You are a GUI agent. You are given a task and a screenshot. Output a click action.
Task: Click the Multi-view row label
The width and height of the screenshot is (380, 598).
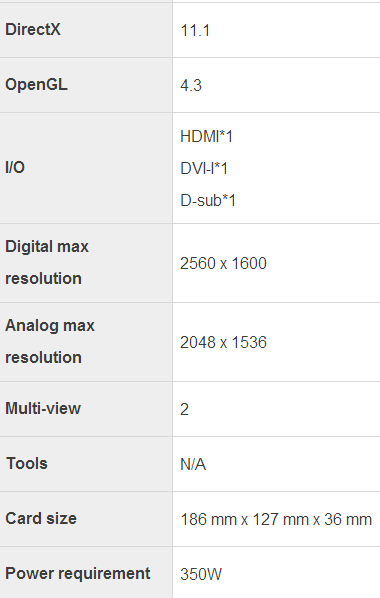(x=43, y=408)
